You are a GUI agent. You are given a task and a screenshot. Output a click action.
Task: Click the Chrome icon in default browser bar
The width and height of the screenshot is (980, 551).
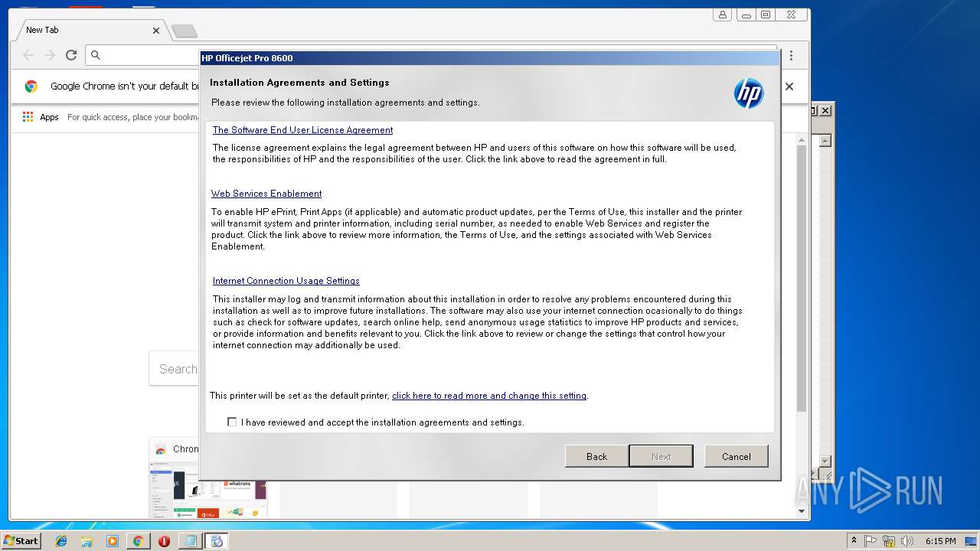click(31, 86)
